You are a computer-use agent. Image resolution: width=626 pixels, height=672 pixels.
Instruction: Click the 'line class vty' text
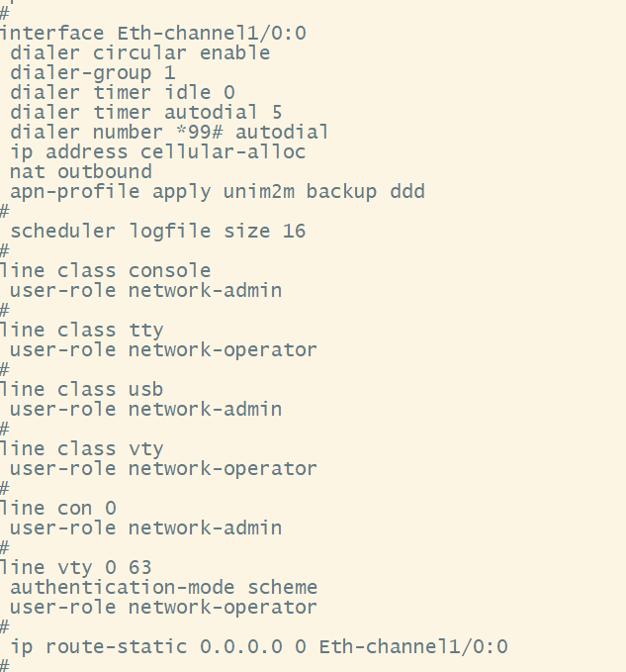click(x=82, y=449)
